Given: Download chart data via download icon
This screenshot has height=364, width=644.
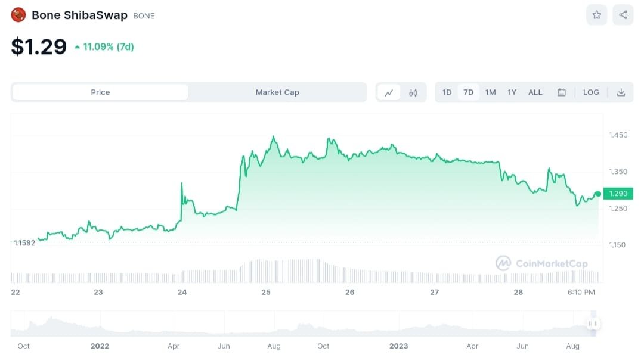Looking at the screenshot, I should [621, 92].
